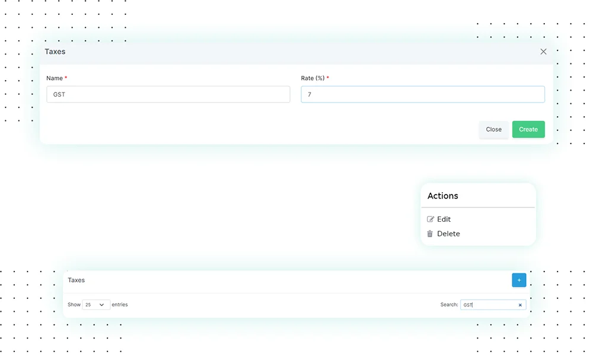The height and width of the screenshot is (364, 593).
Task: Click the chevron arrow beside 25
Action: [x=102, y=305]
